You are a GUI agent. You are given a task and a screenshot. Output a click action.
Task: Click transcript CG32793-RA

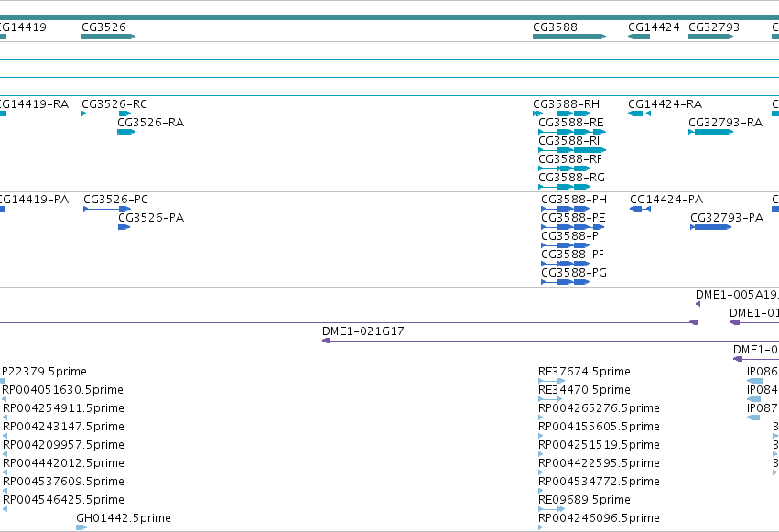click(711, 132)
